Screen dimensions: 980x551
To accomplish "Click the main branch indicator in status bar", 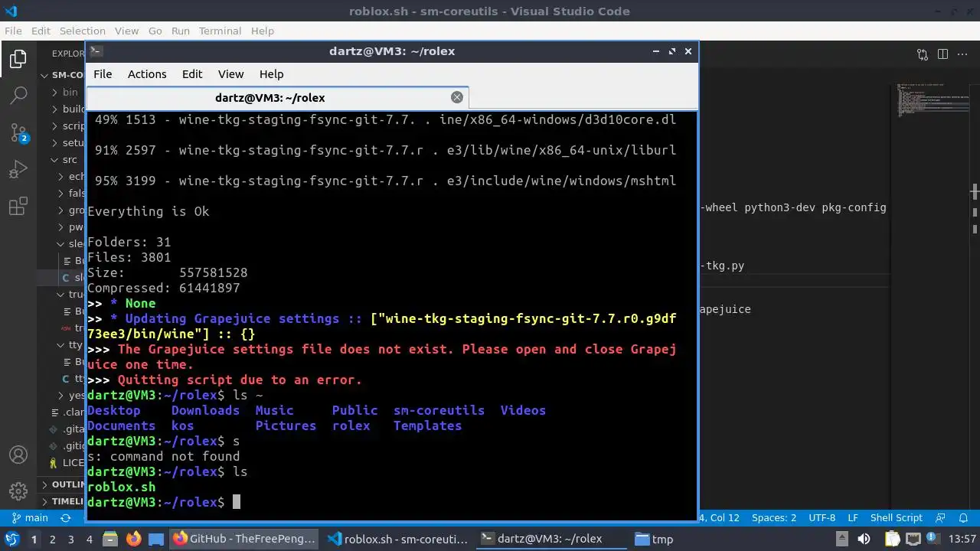I will point(31,518).
